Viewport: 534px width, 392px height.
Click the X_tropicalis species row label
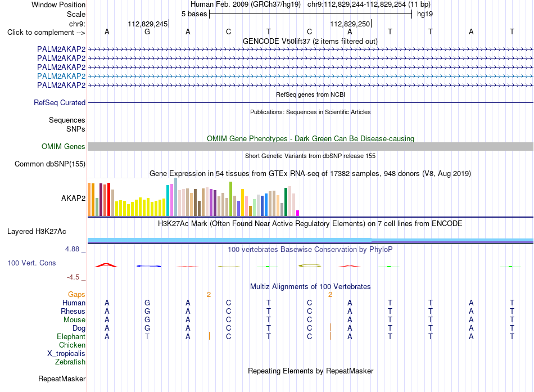[x=66, y=354]
